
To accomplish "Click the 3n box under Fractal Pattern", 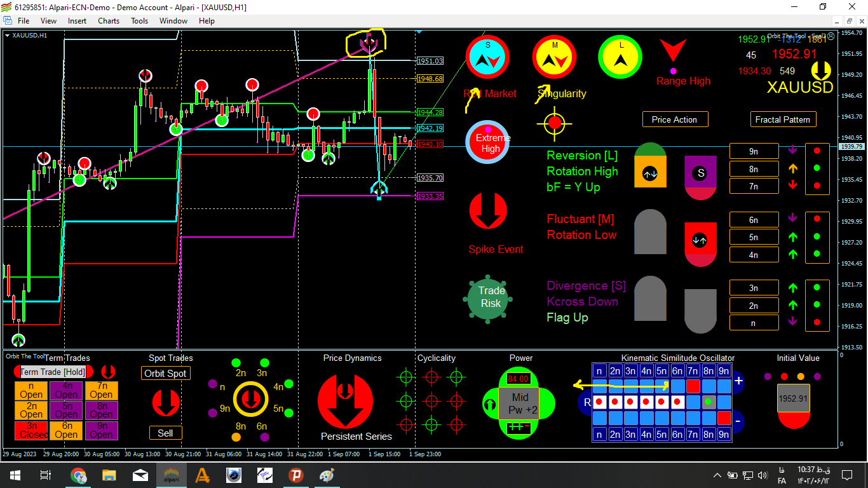I will point(754,288).
